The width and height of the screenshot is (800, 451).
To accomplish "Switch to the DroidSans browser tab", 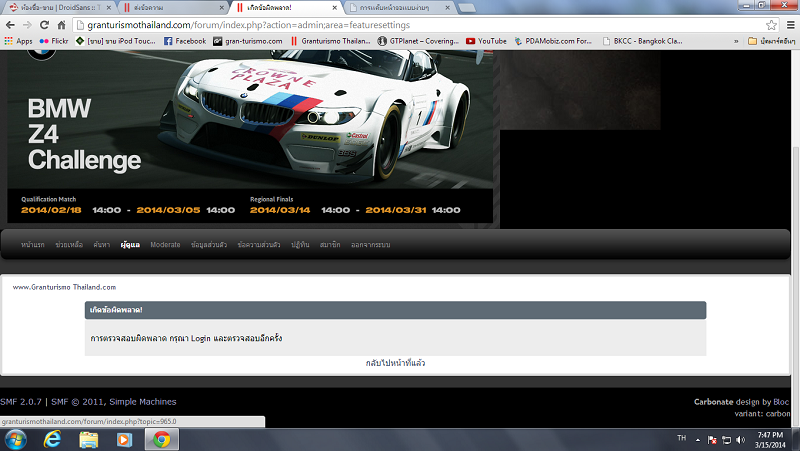I will (60, 8).
